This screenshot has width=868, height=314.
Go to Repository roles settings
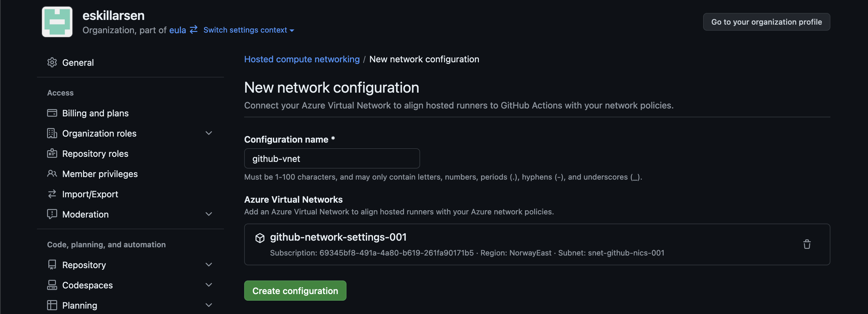95,153
